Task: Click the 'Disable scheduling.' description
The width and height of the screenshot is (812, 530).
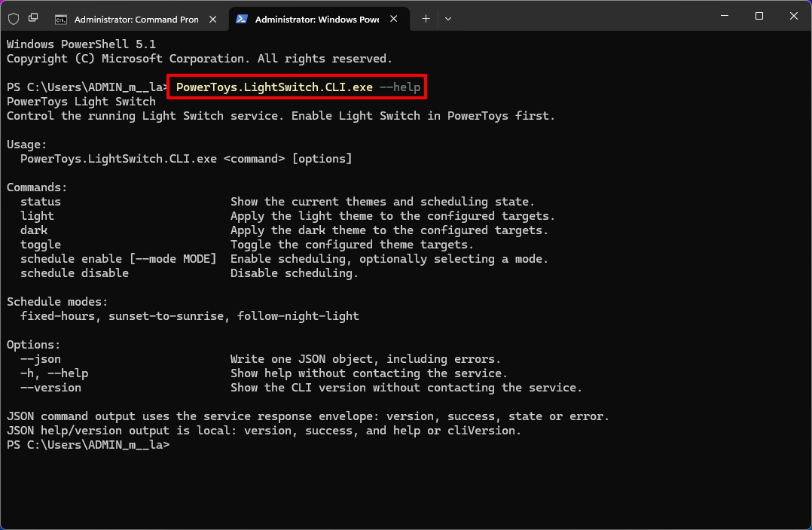Action: click(x=294, y=273)
